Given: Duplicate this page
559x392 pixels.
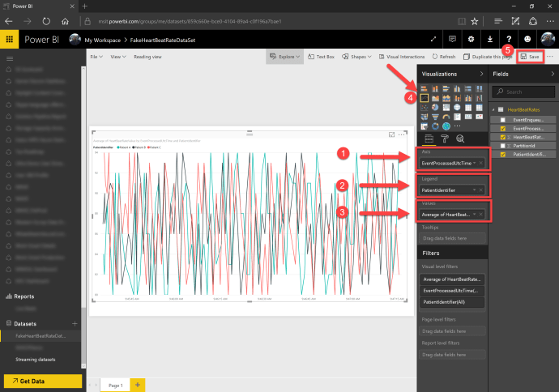Looking at the screenshot, I should coord(488,57).
